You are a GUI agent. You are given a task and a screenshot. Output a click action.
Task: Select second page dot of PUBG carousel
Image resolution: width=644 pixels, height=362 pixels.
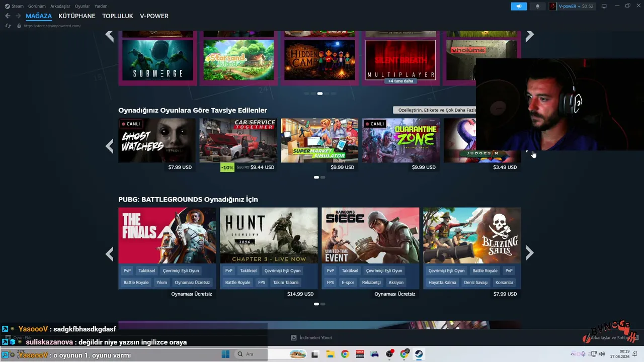click(x=323, y=304)
